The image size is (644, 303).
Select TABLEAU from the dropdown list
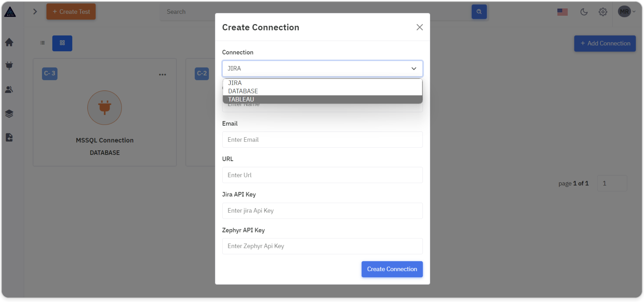click(322, 99)
